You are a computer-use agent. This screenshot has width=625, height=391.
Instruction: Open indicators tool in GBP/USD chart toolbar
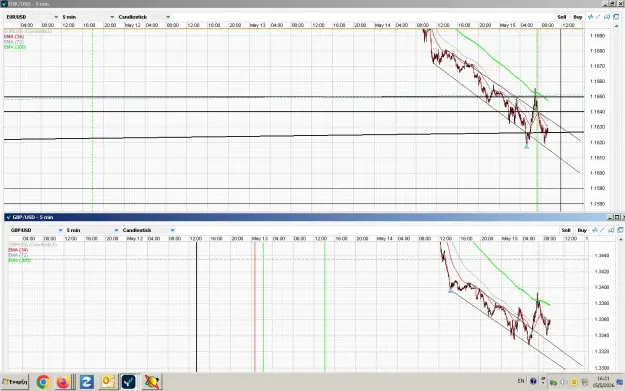click(x=595, y=230)
